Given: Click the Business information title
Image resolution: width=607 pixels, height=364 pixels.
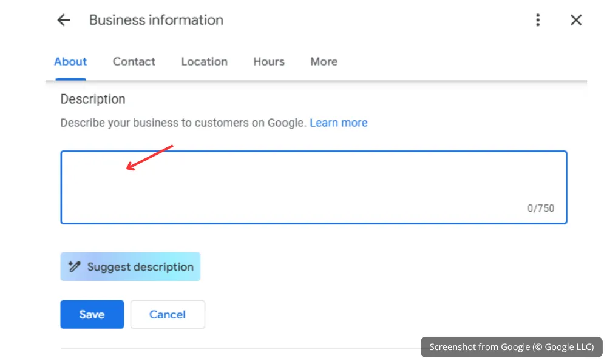Looking at the screenshot, I should pos(155,20).
